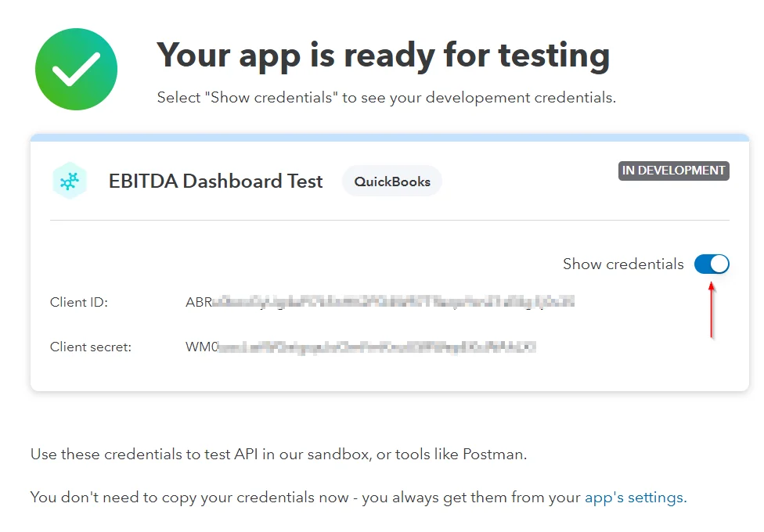Select the QuickBooks tag badge
Image resolution: width=764 pixels, height=532 pixels.
point(392,182)
